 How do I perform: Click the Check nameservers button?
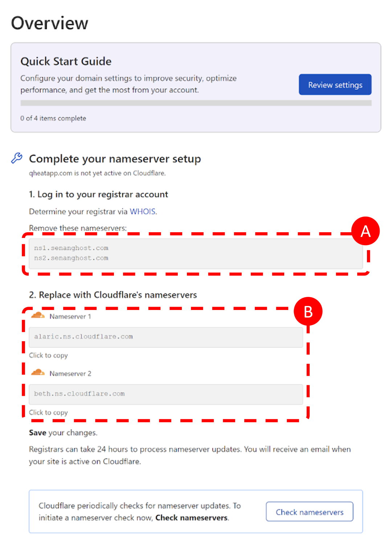[x=309, y=512]
